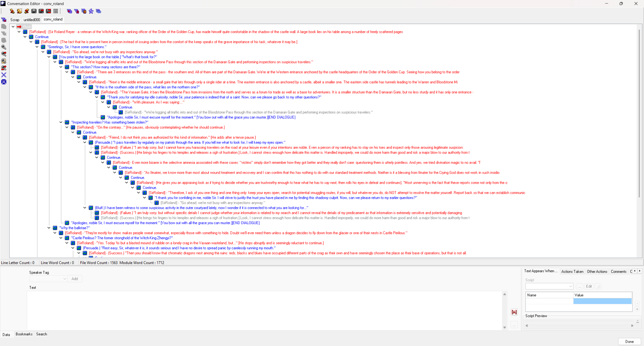644x346 pixels.
Task: Click the red arrow Root node icon
Action: pyautogui.click(x=19, y=27)
